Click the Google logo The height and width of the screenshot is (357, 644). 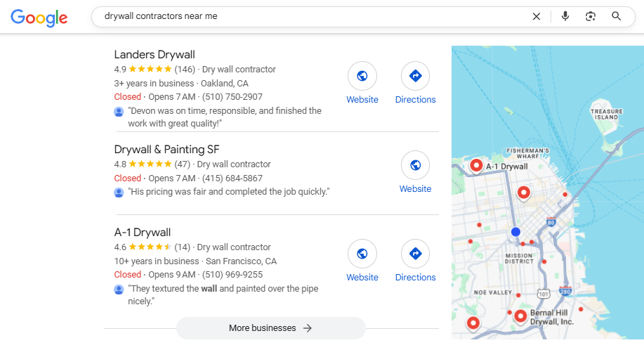coord(39,18)
